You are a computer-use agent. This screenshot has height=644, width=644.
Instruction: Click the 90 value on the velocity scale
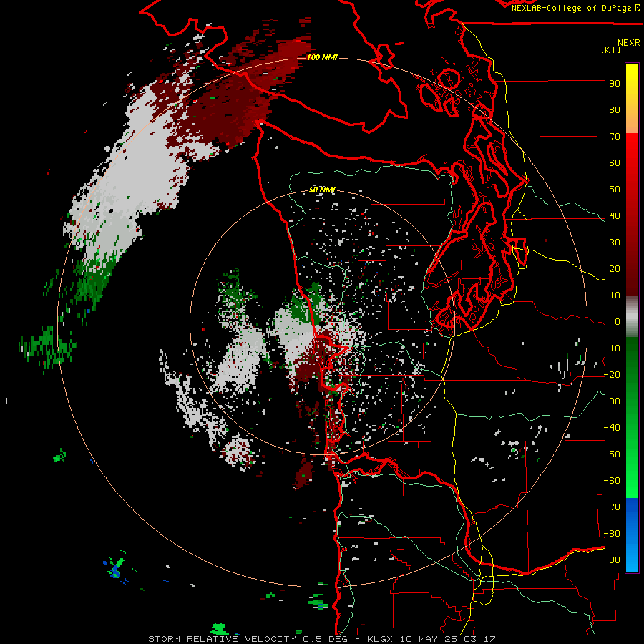[615, 83]
